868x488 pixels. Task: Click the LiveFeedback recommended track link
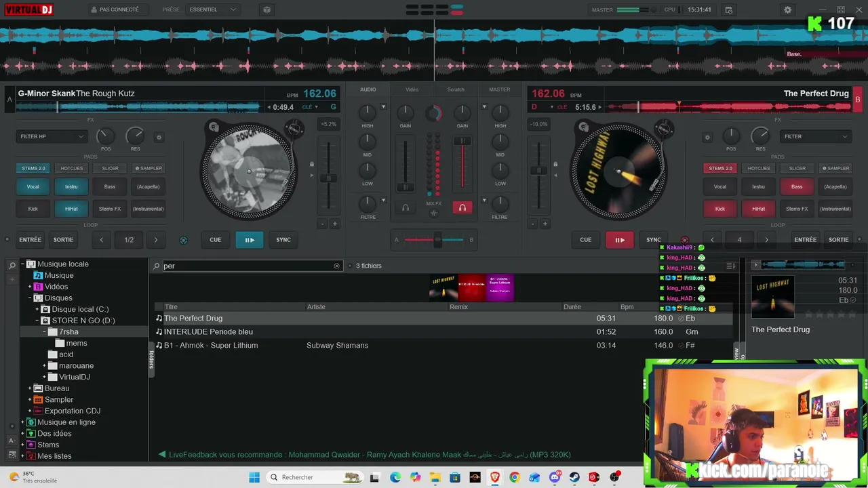[x=370, y=455]
